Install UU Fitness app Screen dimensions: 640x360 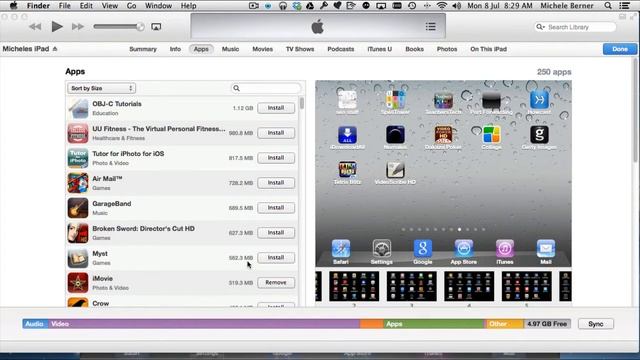coord(276,133)
